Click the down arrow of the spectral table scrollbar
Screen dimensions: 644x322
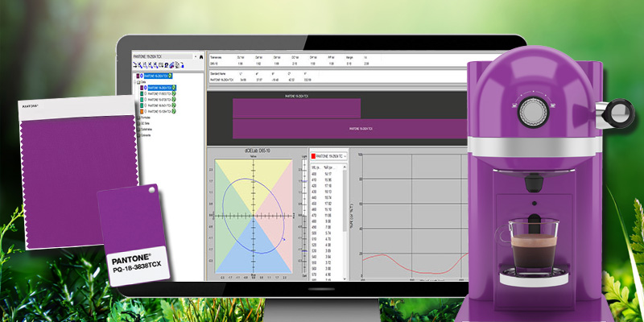pos(345,278)
